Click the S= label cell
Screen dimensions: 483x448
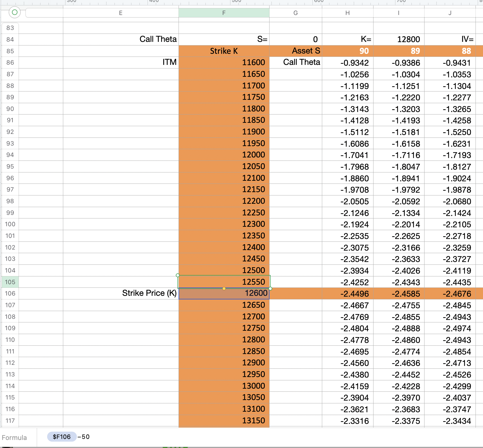pyautogui.click(x=224, y=39)
